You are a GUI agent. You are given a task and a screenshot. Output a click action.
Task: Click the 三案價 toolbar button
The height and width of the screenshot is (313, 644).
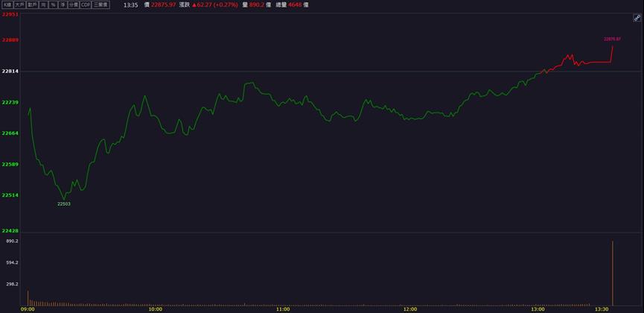click(101, 5)
